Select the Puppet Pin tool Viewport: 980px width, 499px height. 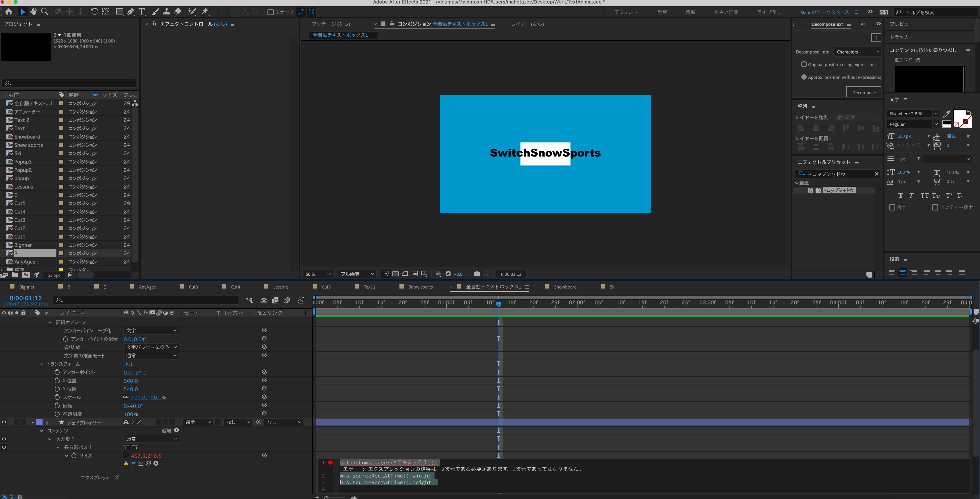tap(205, 12)
